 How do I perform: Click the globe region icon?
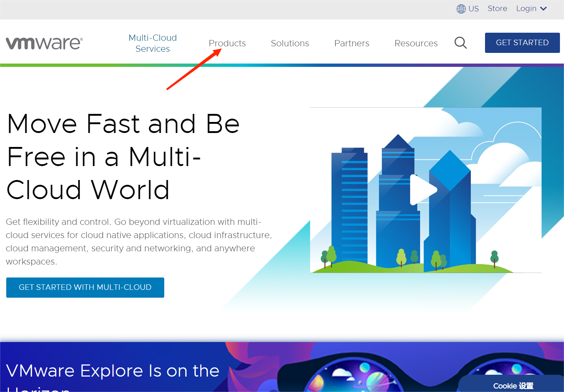pyautogui.click(x=461, y=9)
